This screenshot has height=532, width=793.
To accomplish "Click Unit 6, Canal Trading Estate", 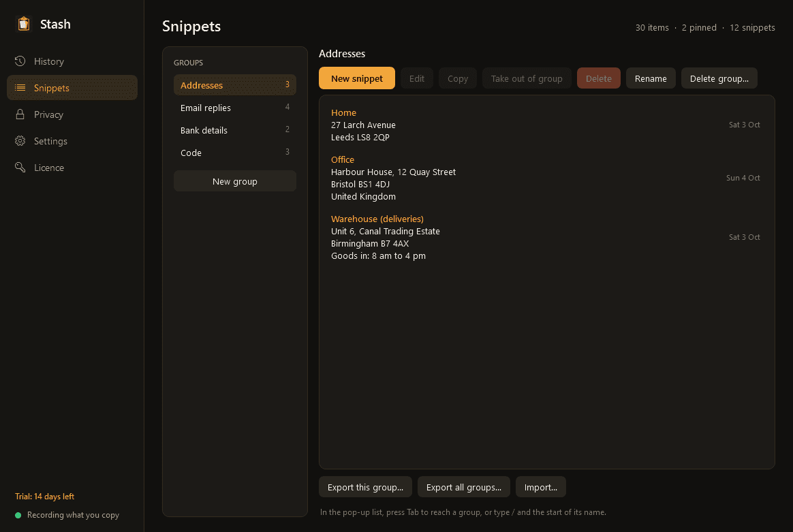I will (x=386, y=231).
